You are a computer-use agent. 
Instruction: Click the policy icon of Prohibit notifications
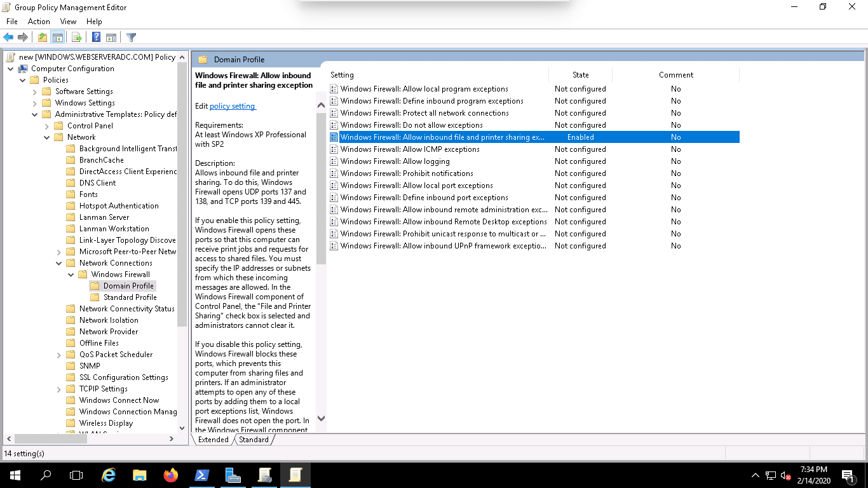coord(334,173)
